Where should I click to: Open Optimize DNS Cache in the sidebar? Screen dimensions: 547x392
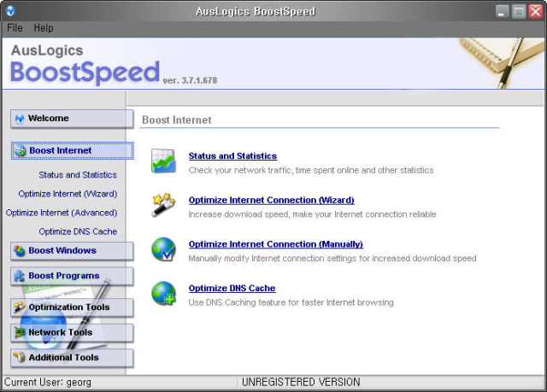tap(78, 231)
